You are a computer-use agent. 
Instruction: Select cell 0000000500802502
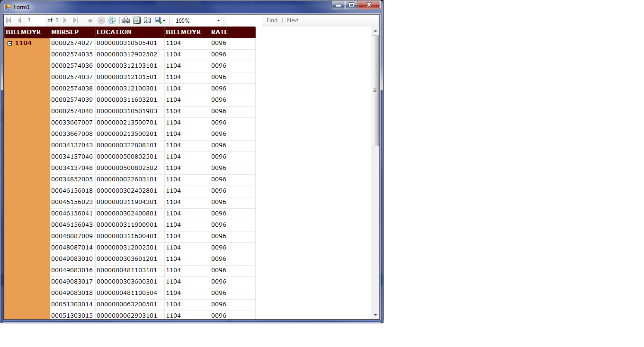pyautogui.click(x=130, y=168)
